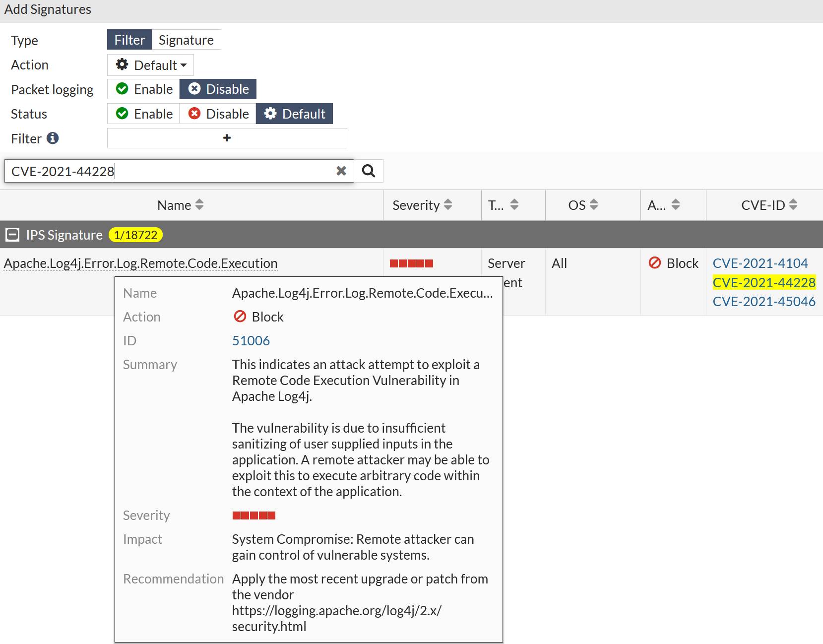Click the Impact description text
This screenshot has width=823, height=644.
pyautogui.click(x=353, y=547)
